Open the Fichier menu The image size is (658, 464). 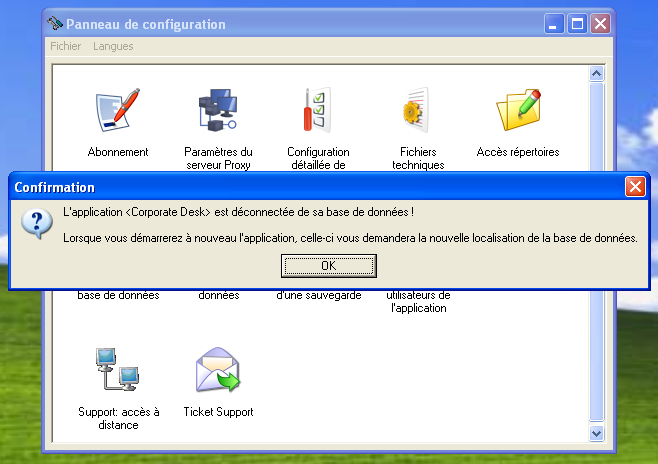pos(65,46)
